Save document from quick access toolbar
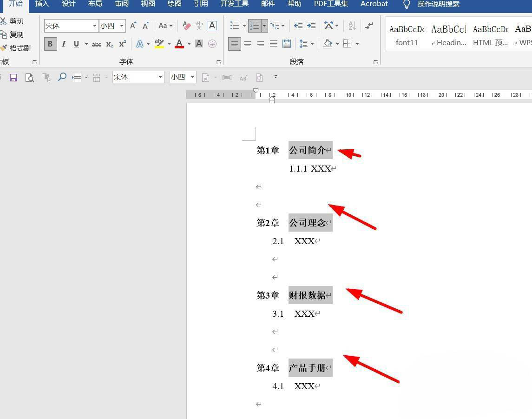The width and height of the screenshot is (532, 419). click(13, 78)
